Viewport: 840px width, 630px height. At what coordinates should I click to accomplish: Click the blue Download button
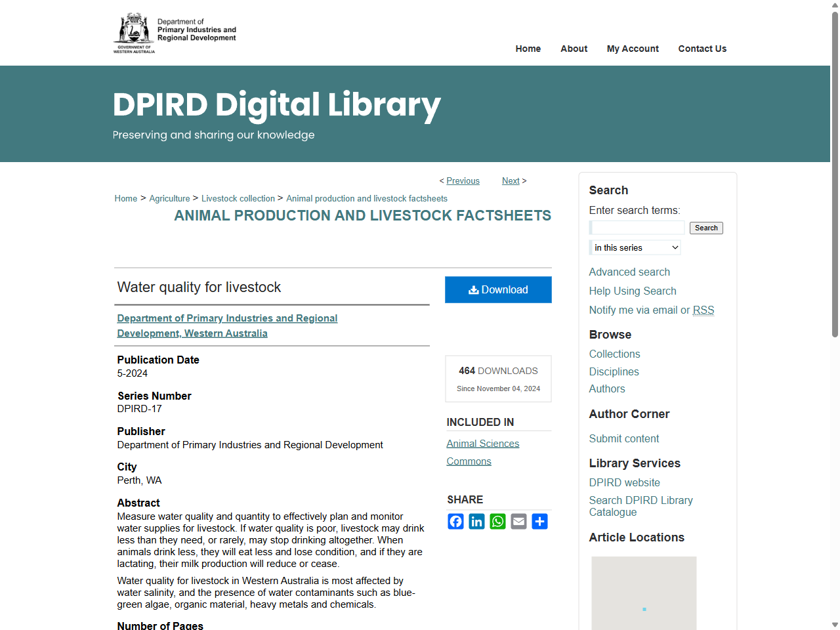(x=498, y=290)
